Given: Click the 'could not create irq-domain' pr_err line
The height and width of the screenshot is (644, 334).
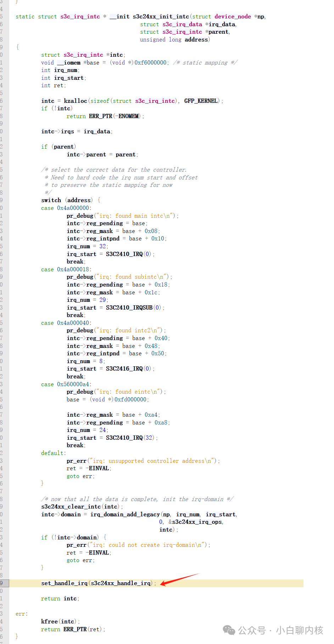Looking at the screenshot, I should 139,545.
